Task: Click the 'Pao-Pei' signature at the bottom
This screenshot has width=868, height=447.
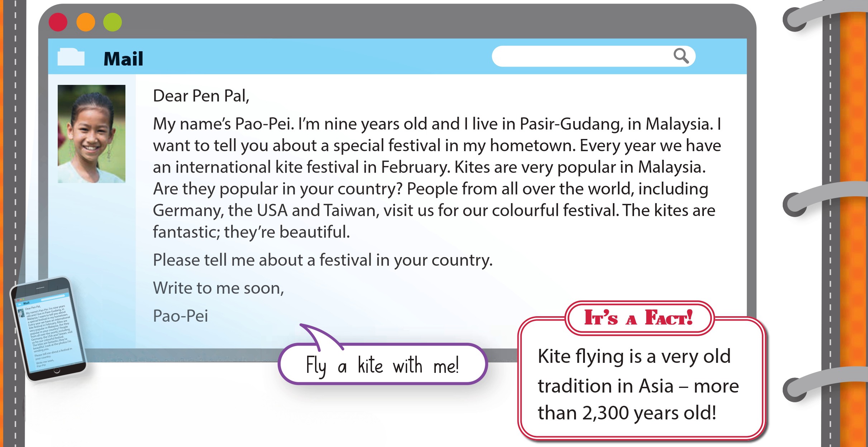Action: point(180,316)
